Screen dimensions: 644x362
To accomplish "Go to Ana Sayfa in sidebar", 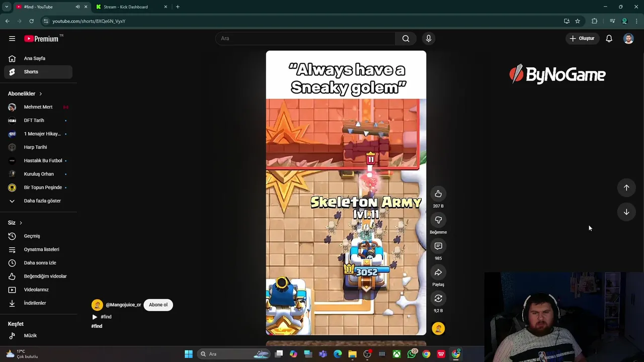I will 38,58.
